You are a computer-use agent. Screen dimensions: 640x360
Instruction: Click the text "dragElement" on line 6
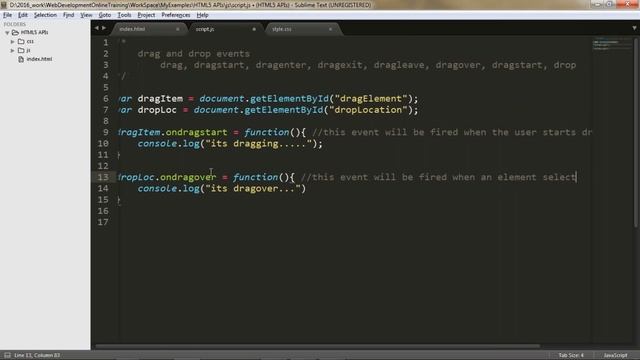[x=371, y=99]
